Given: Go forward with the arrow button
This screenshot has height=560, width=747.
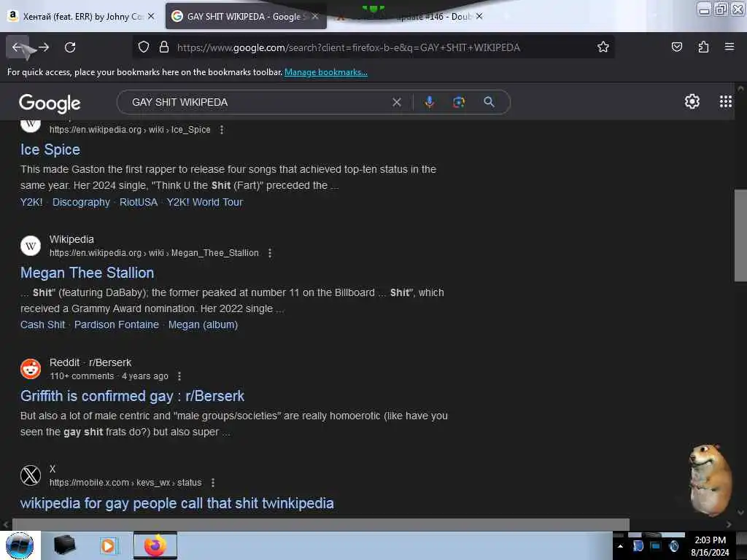Looking at the screenshot, I should [x=44, y=47].
